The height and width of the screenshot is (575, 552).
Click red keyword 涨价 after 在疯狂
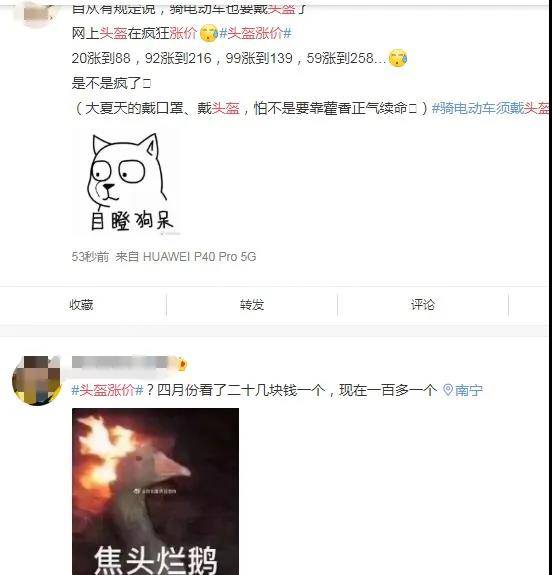point(183,33)
